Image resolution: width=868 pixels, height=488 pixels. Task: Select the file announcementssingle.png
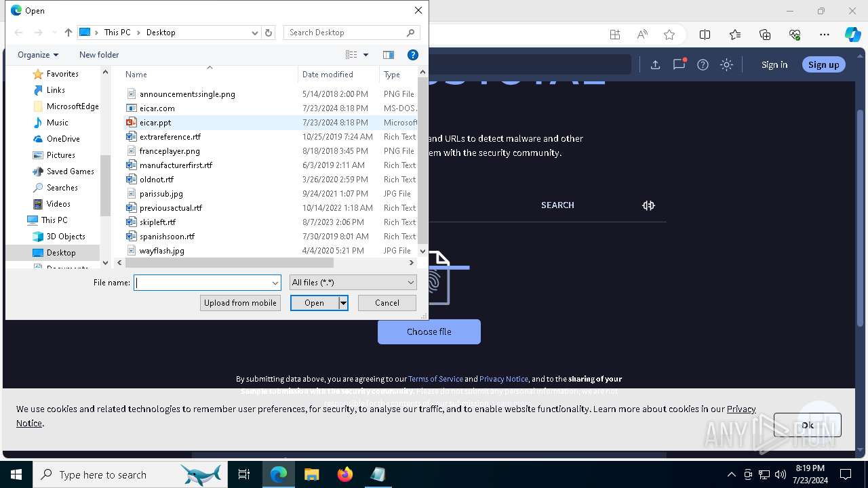187,94
